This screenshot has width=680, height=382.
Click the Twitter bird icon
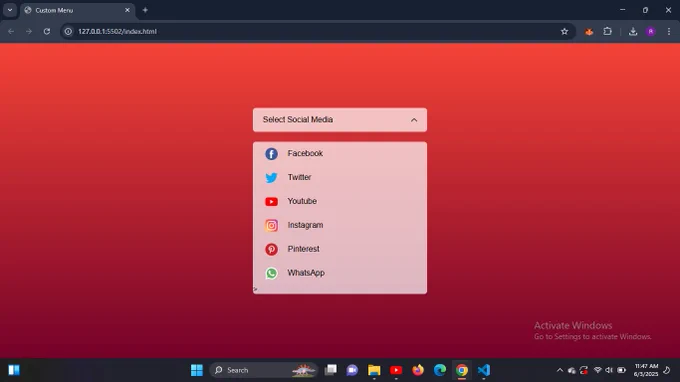pyautogui.click(x=271, y=178)
